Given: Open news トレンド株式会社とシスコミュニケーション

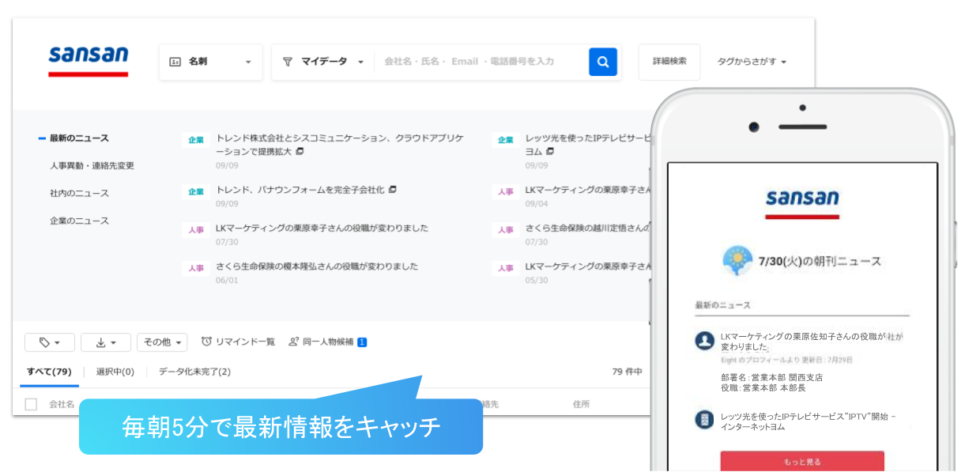Looking at the screenshot, I should point(340,144).
